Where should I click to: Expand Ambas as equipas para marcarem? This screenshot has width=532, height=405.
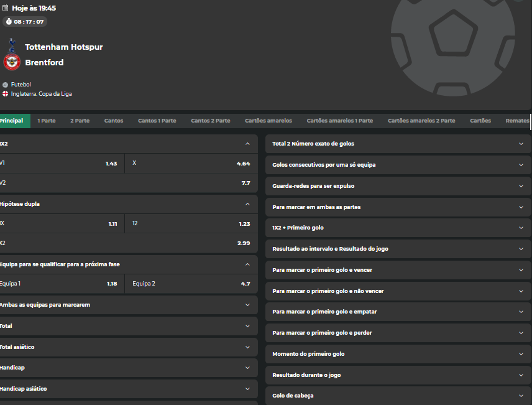[x=129, y=305]
